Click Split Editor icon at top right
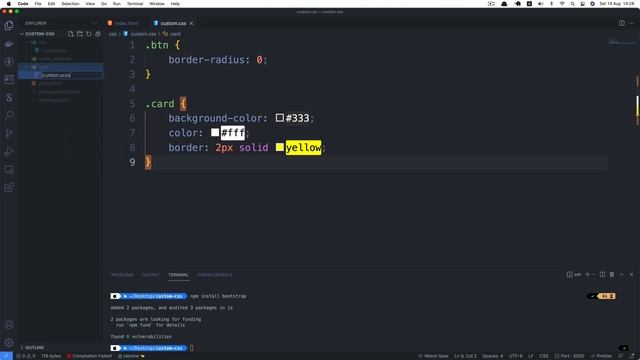This screenshot has height=360, width=640. [622, 23]
